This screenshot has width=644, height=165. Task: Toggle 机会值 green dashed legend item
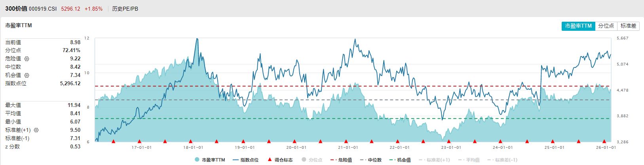coord(400,160)
